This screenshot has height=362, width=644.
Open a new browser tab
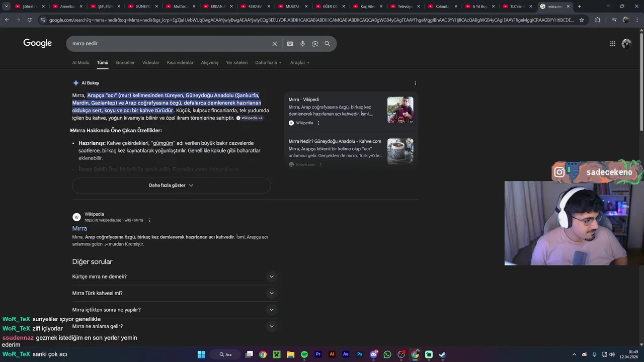coord(580,7)
